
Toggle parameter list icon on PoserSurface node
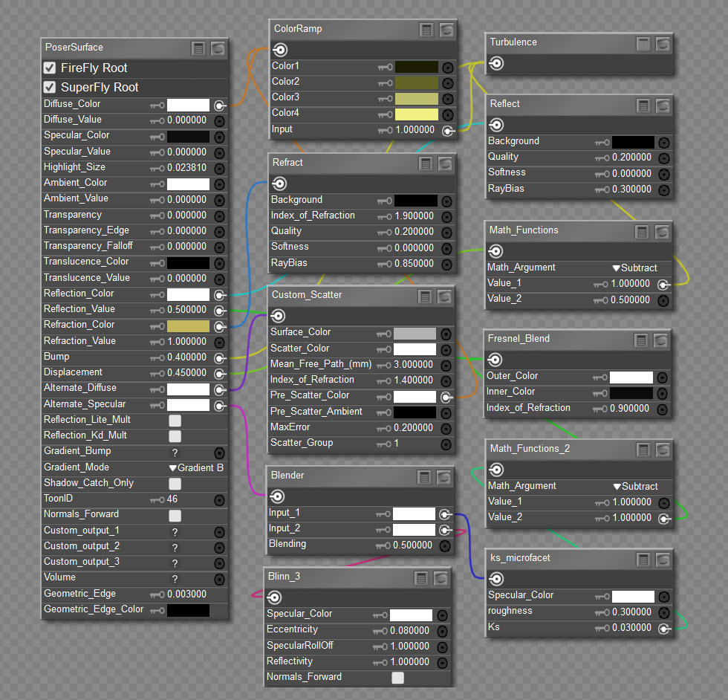(x=199, y=48)
